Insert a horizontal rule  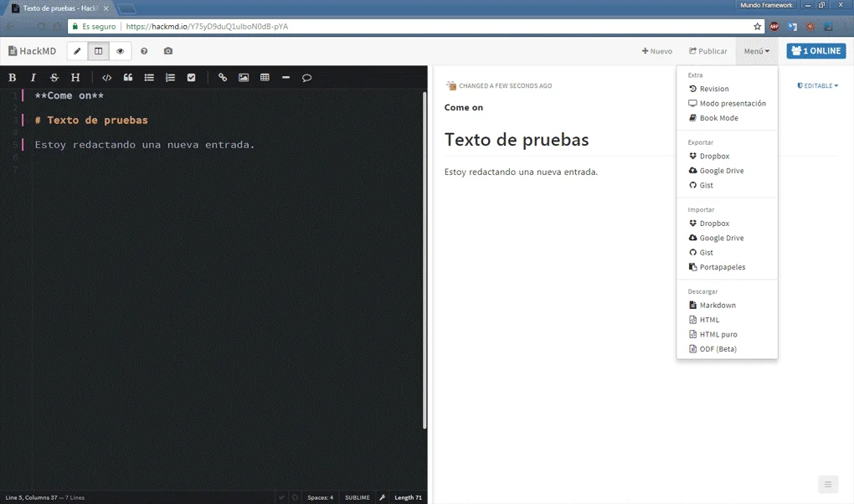pos(286,77)
